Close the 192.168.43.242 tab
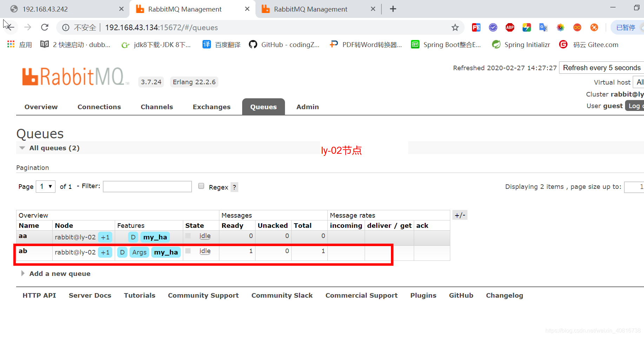Screen dimensions: 644x337 click(x=121, y=9)
